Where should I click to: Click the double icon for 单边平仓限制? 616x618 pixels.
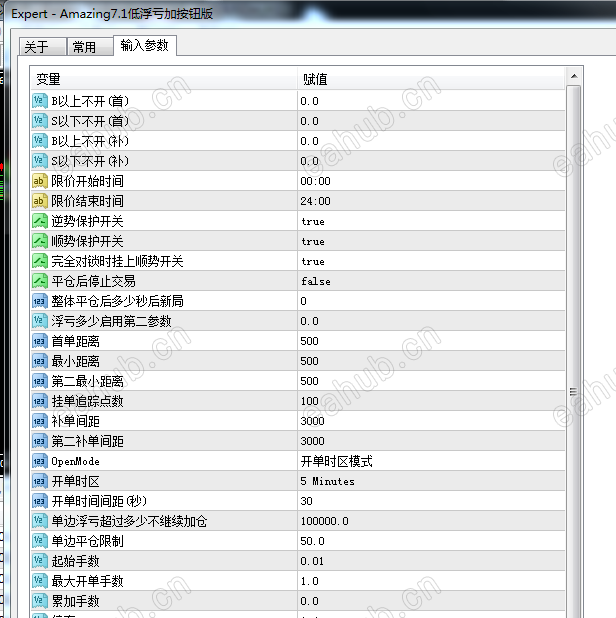[x=39, y=541]
